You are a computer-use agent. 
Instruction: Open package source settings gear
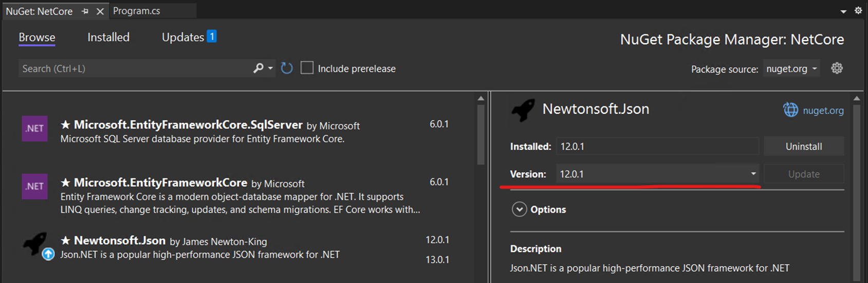[x=837, y=68]
